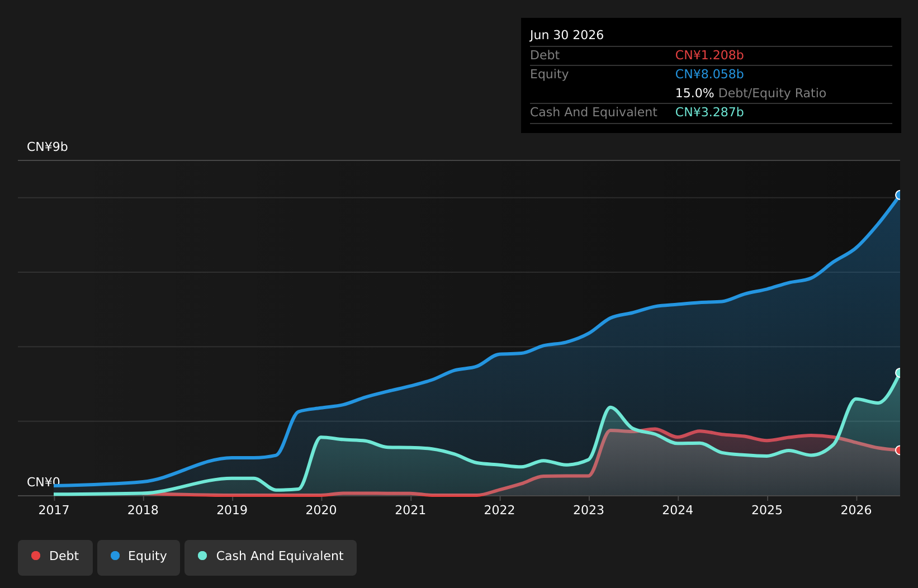
Task: Select the Debt endpoint marker on chart
Action: tap(900, 451)
